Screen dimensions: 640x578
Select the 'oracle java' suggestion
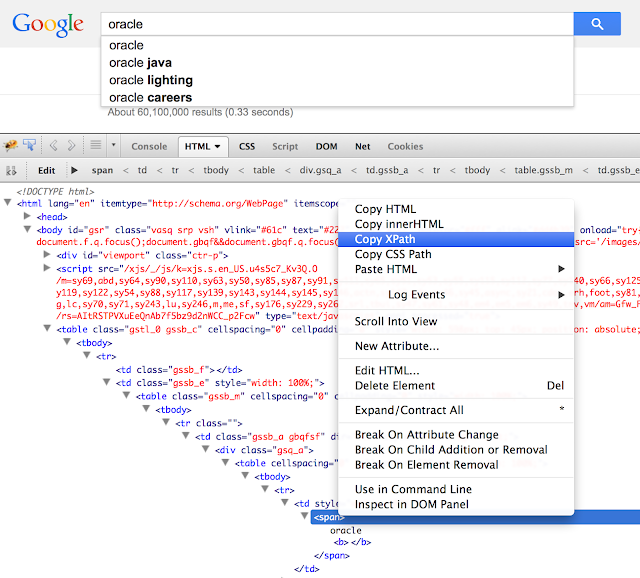pyautogui.click(x=337, y=62)
